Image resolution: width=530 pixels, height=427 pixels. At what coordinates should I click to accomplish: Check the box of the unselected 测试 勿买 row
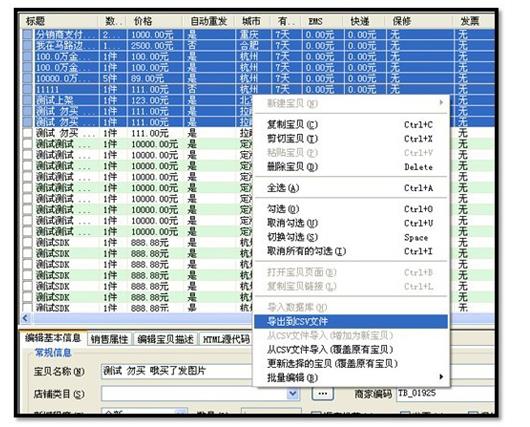[27, 133]
